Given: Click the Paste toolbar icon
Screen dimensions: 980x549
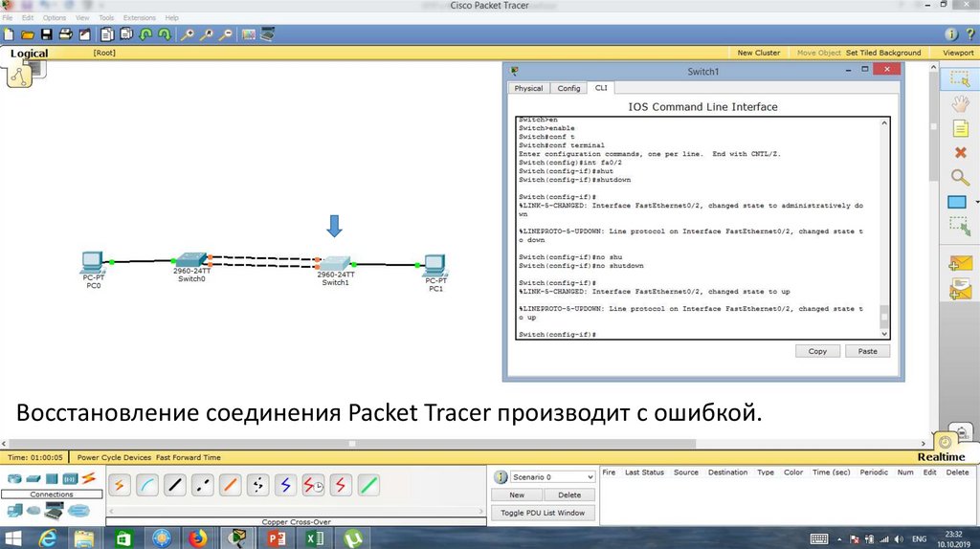Looking at the screenshot, I should tap(126, 34).
